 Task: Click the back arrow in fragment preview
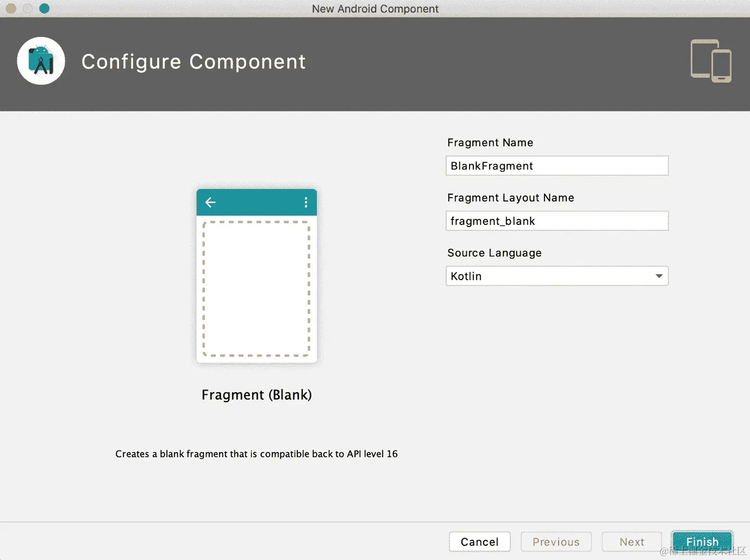pos(210,202)
